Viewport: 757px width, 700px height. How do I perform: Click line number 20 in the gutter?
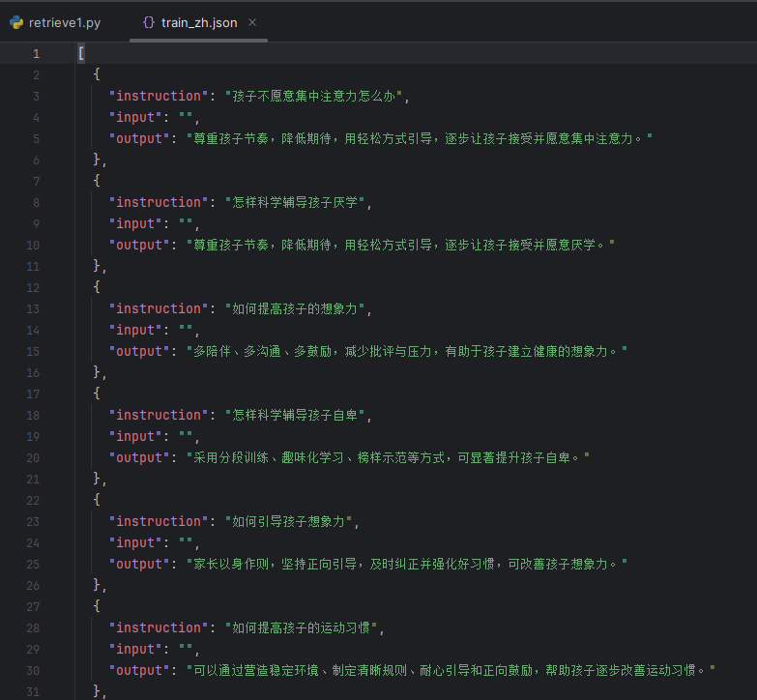coord(33,457)
